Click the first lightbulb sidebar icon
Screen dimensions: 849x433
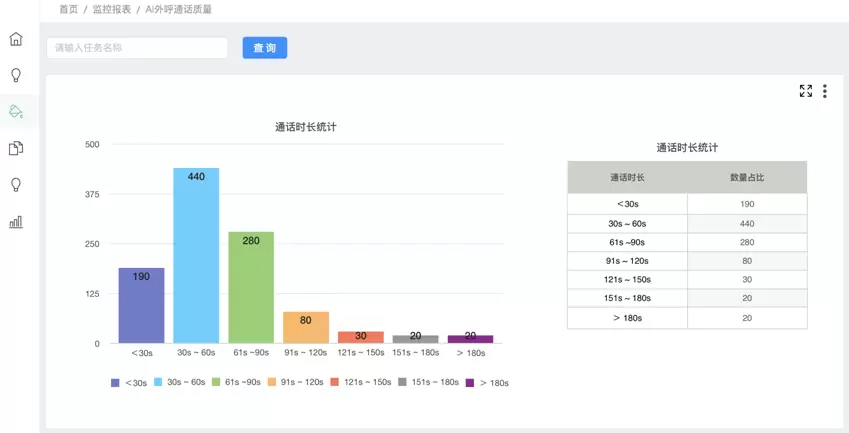click(16, 75)
